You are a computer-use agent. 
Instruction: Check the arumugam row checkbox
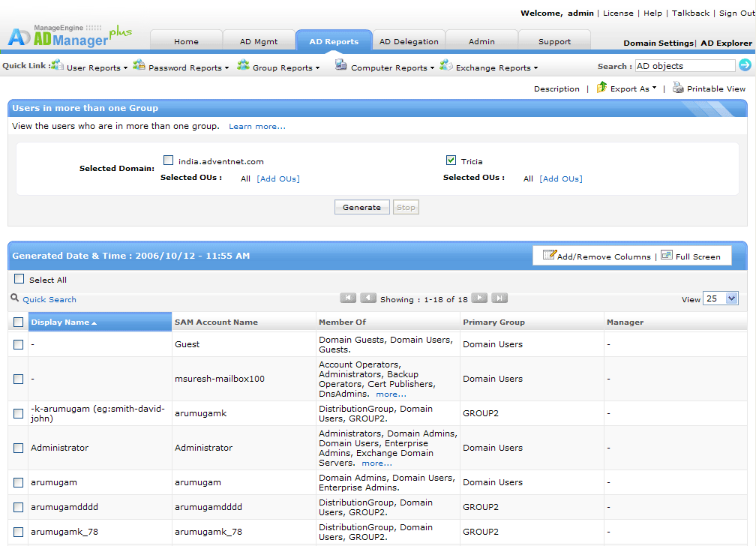click(x=18, y=483)
